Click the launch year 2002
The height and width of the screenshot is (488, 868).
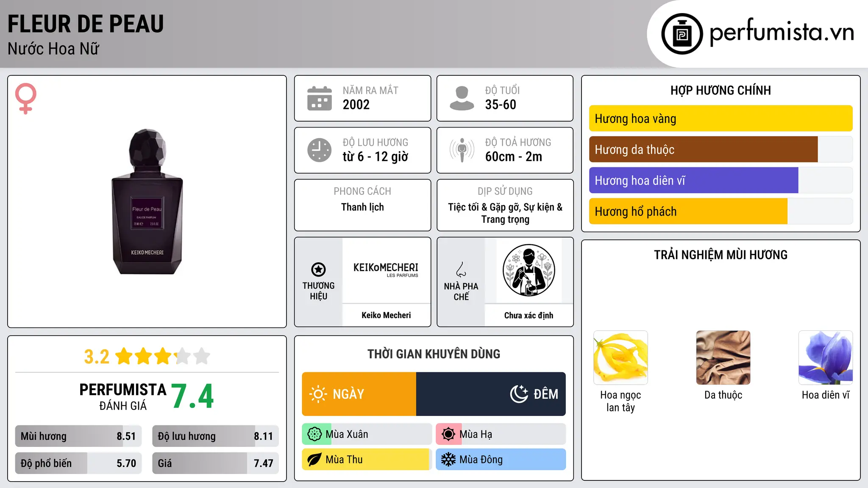point(356,105)
